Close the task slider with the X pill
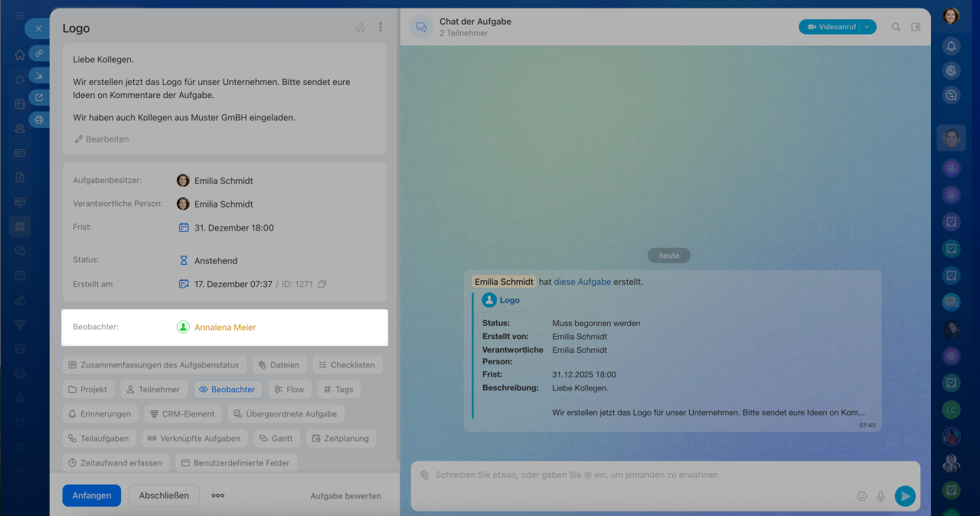980x516 pixels. pos(38,28)
